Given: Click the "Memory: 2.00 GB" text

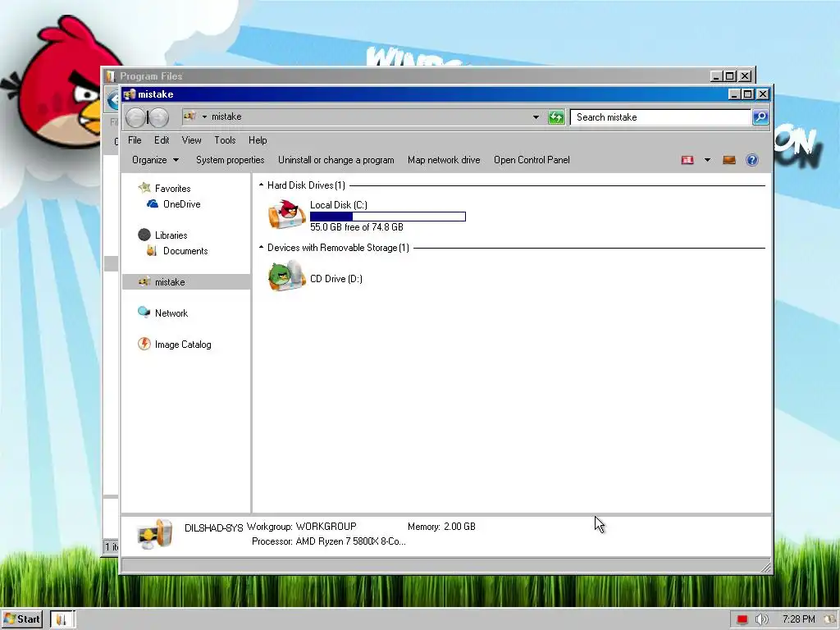Looking at the screenshot, I should click(441, 526).
